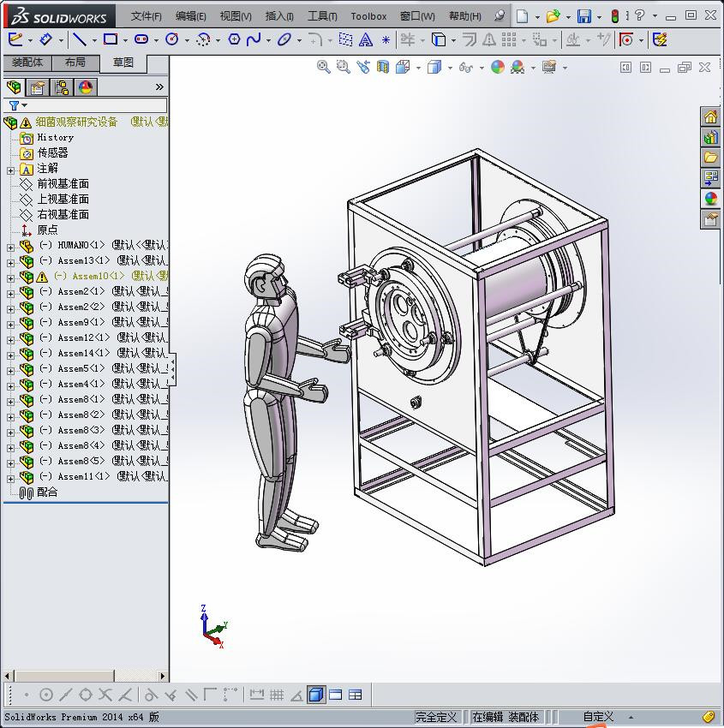The width and height of the screenshot is (724, 728).
Task: Select the Spline tool
Action: (x=254, y=40)
